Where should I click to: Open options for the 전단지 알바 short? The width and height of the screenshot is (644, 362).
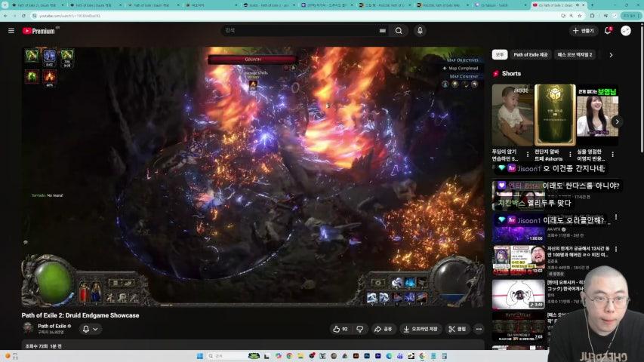(x=570, y=155)
